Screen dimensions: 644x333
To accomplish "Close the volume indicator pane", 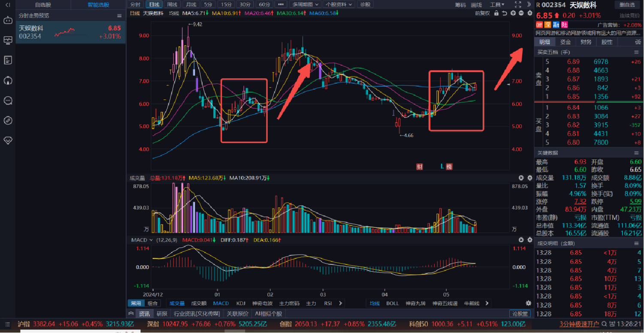I will coord(521,178).
